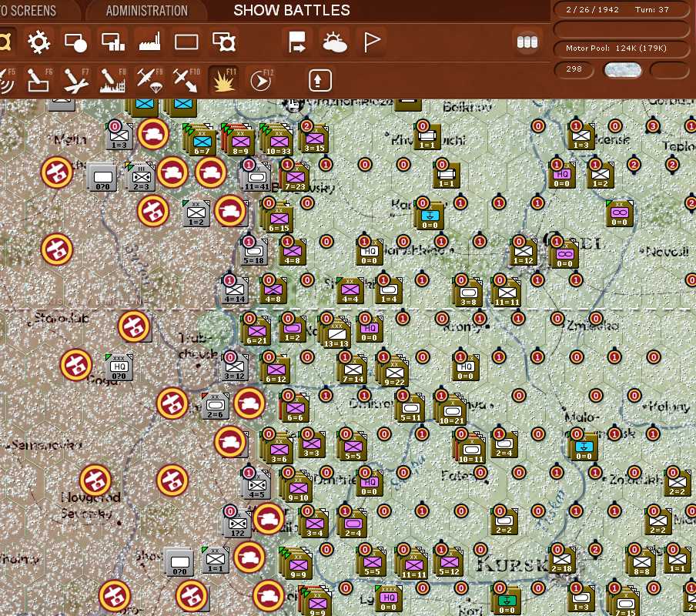
Task: Click the date 2/26/1942 turn display
Action: (x=621, y=9)
